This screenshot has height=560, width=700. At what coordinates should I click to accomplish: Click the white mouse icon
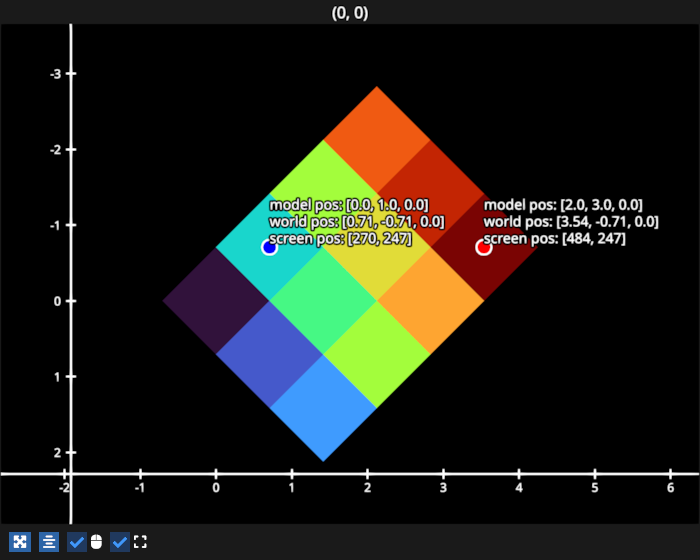[x=96, y=542]
